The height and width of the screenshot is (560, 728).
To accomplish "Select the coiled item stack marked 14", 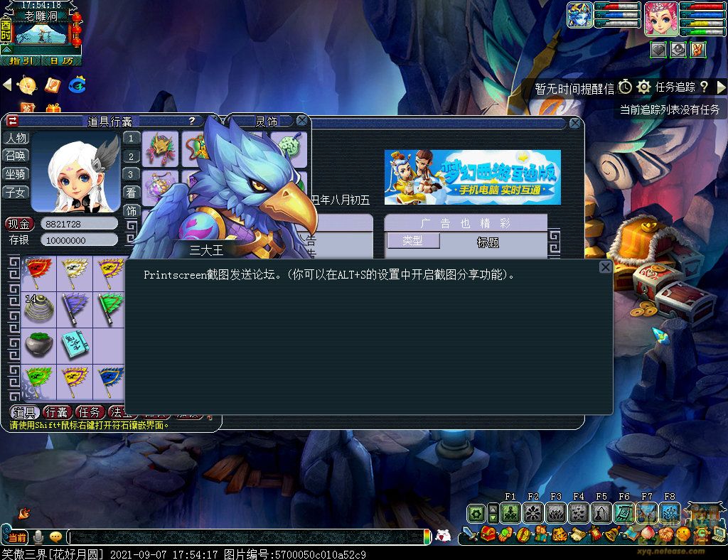I will (x=39, y=309).
